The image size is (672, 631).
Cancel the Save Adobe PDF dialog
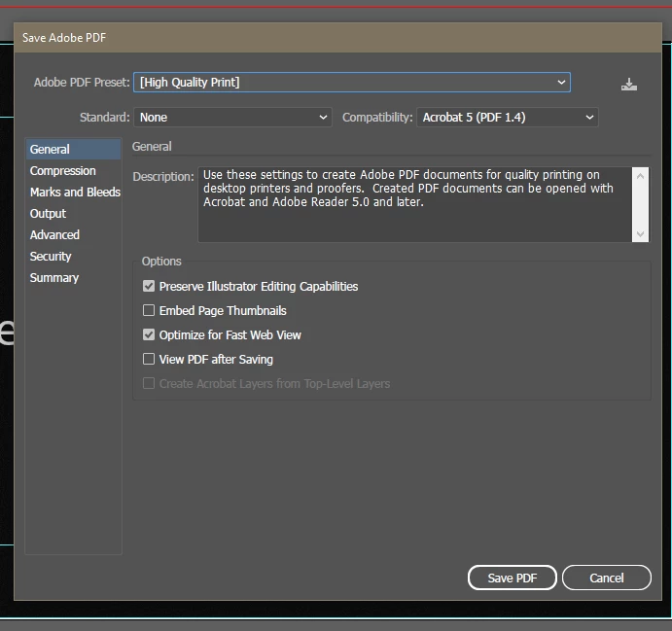point(607,578)
